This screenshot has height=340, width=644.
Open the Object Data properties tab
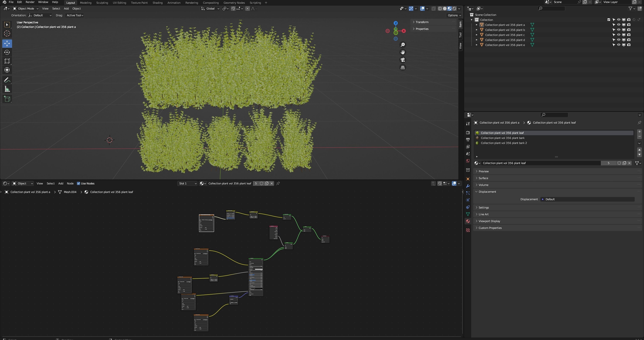[468, 214]
